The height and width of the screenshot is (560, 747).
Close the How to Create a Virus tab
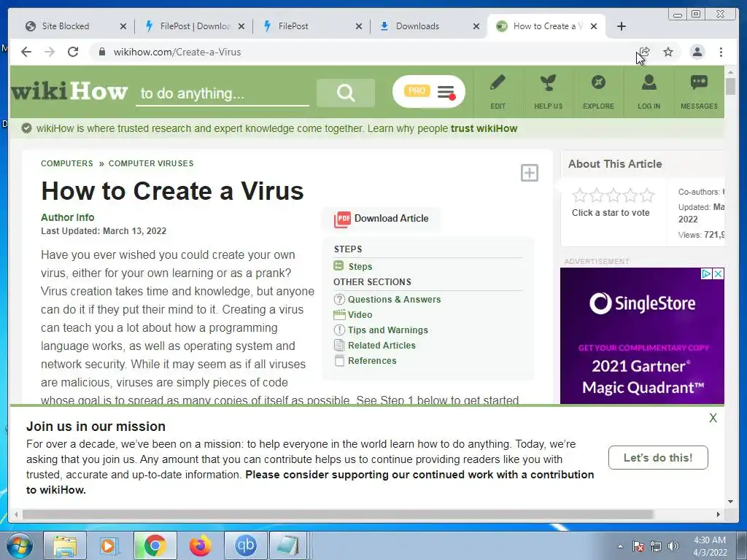(x=594, y=27)
